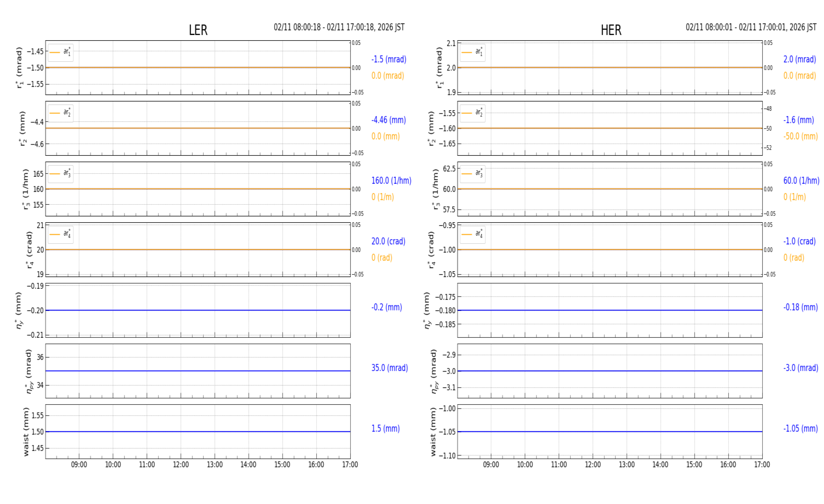The height and width of the screenshot is (504, 824).
Task: Click the blue value -3.0 (mrad)
Action: tap(801, 368)
